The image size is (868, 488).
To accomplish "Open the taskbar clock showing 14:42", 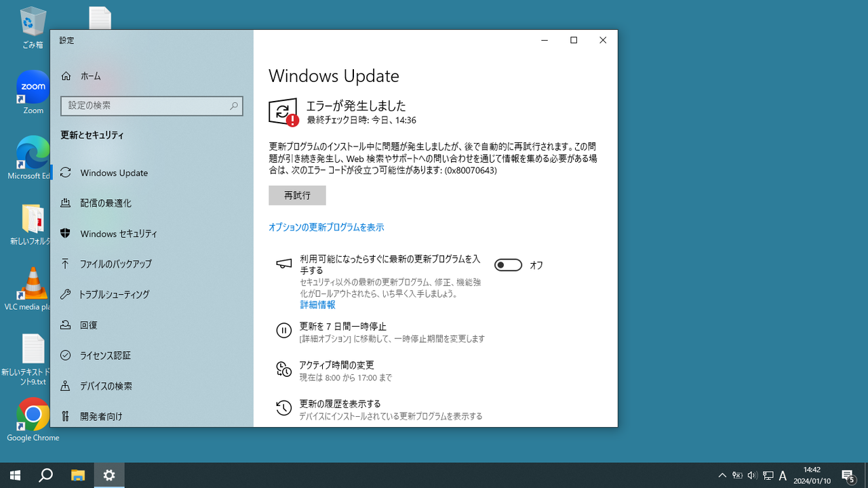I will pyautogui.click(x=812, y=475).
